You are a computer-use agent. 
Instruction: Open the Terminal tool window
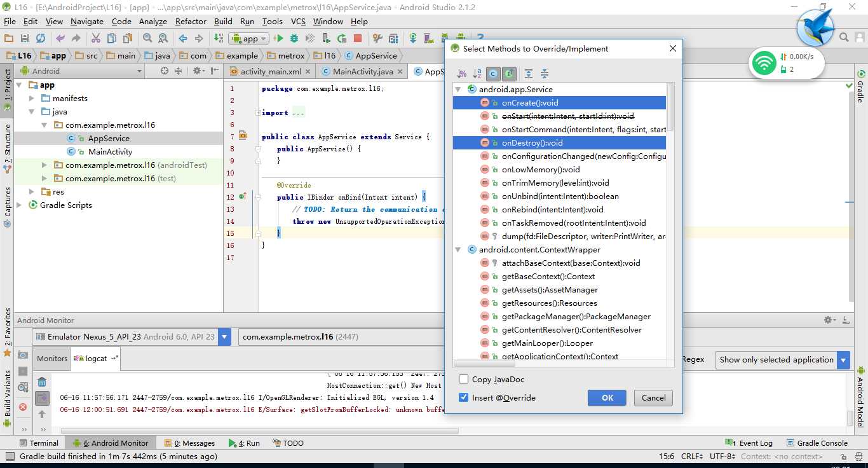38,443
